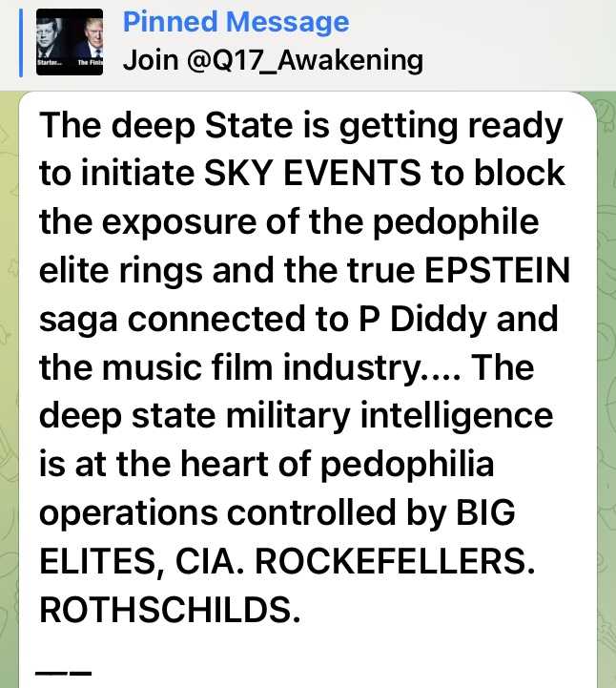Open the pinned message thumbnail image
Viewport: 616px width, 688px height.
click(70, 42)
